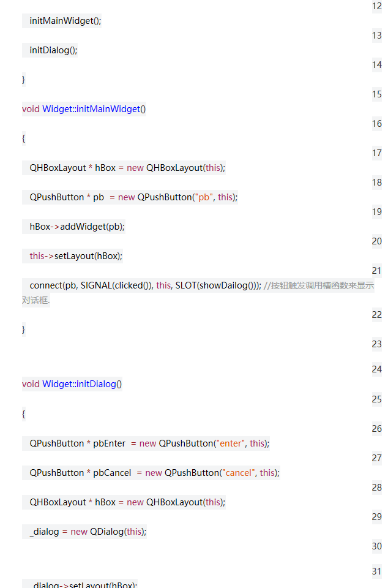Click the code line "initDialog();"
The height and width of the screenshot is (588, 388).
click(54, 50)
